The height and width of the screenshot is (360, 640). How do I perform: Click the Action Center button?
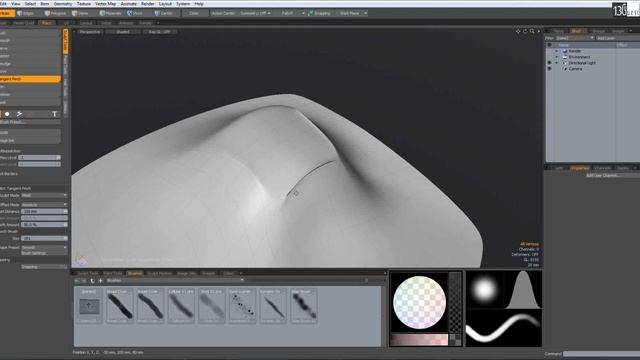pos(223,13)
